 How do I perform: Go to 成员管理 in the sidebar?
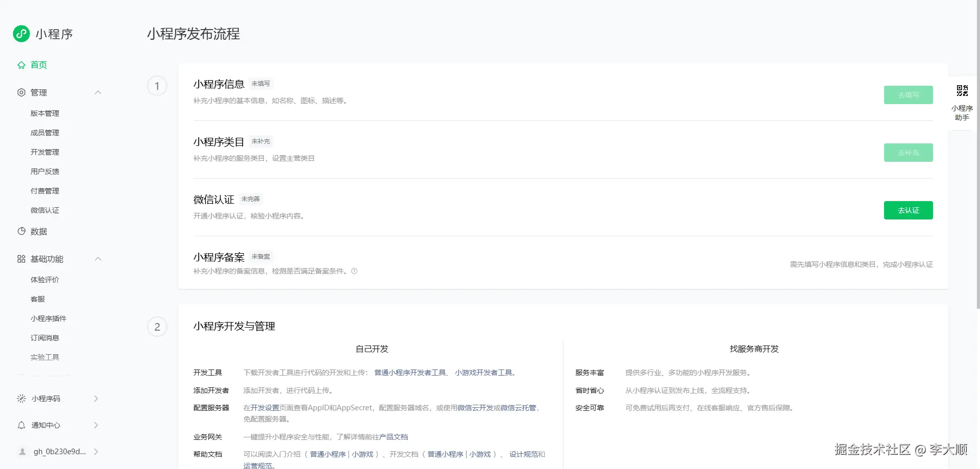point(45,133)
